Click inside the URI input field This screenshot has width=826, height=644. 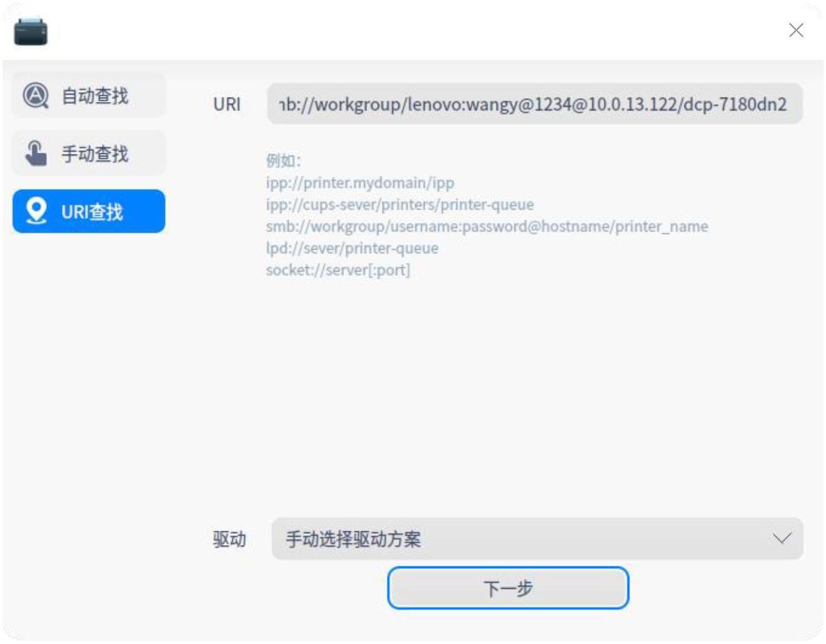point(535,105)
